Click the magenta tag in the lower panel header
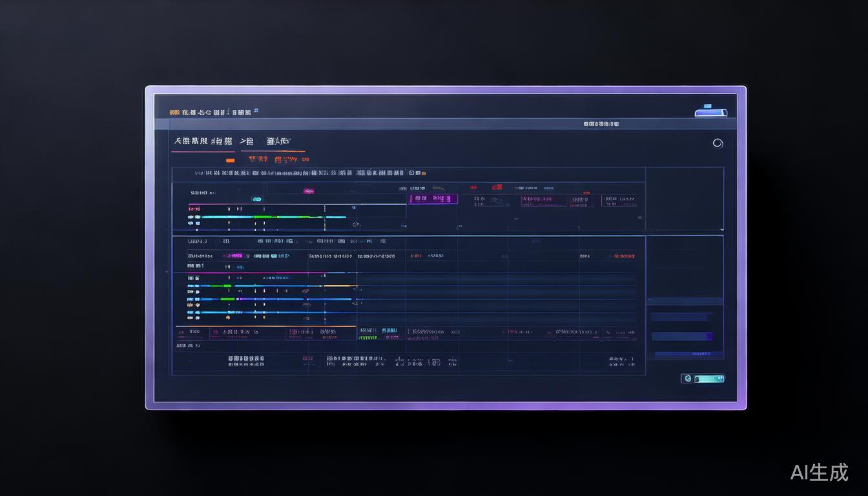The width and height of the screenshot is (868, 496). point(232,256)
